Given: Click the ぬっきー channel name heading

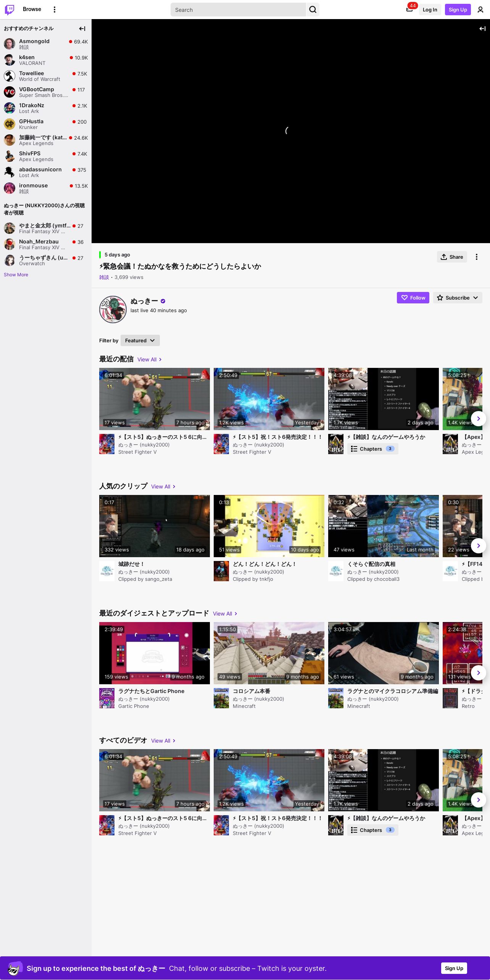Looking at the screenshot, I should 144,301.
